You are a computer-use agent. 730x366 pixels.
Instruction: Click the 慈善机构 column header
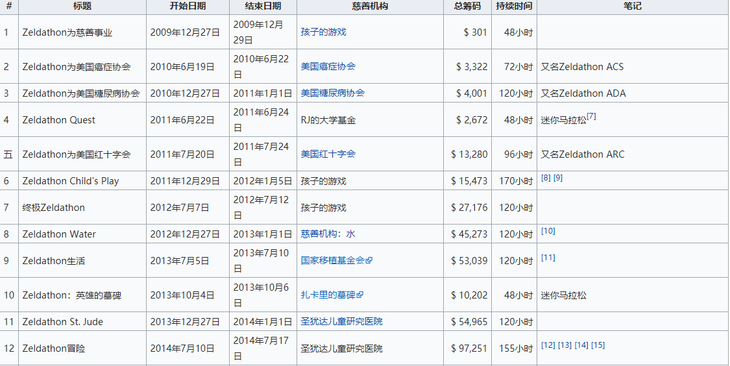[x=370, y=6]
